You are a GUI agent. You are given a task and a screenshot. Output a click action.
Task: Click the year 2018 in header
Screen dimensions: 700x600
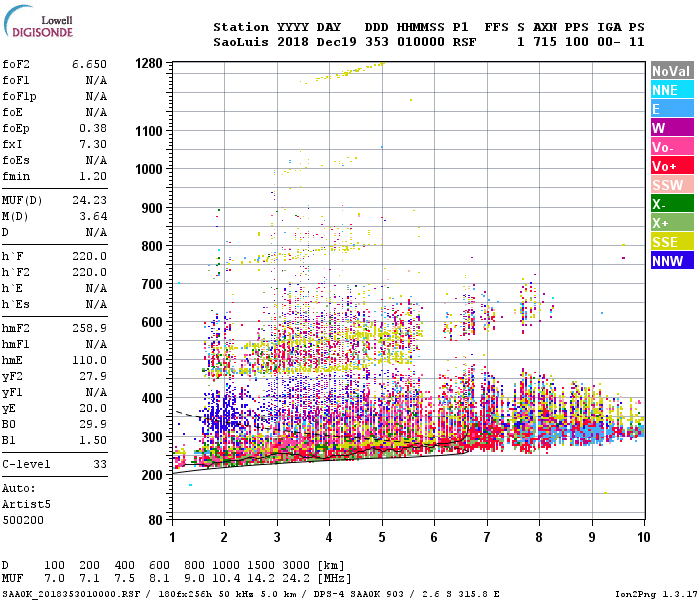click(292, 42)
